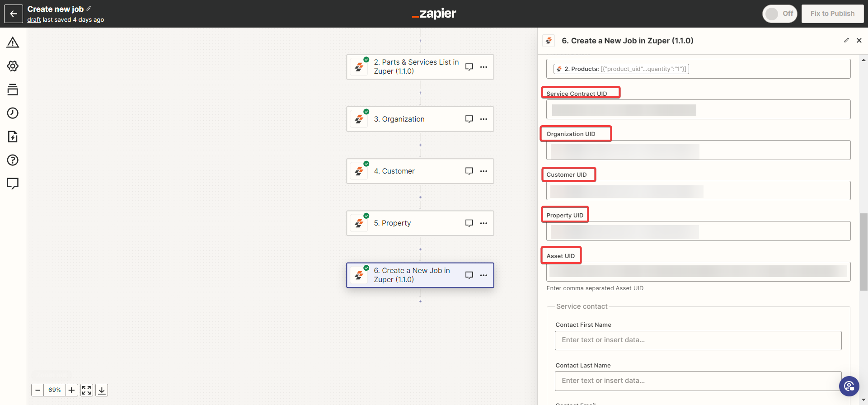
Task: Add comment on Property step
Action: tap(469, 223)
